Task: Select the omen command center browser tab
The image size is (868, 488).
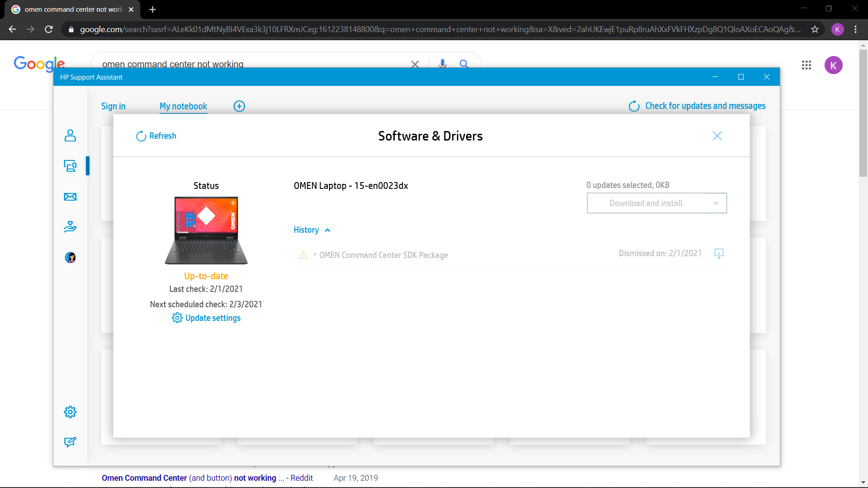Action: click(72, 9)
